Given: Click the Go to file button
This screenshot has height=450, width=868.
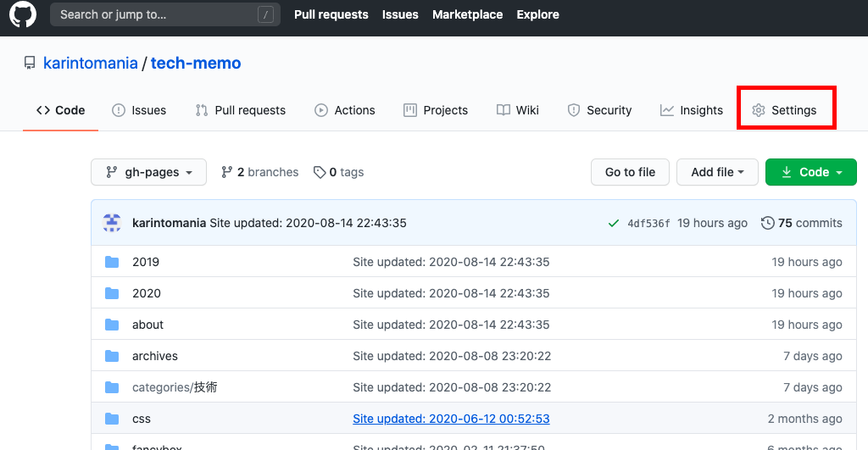Looking at the screenshot, I should click(x=630, y=172).
